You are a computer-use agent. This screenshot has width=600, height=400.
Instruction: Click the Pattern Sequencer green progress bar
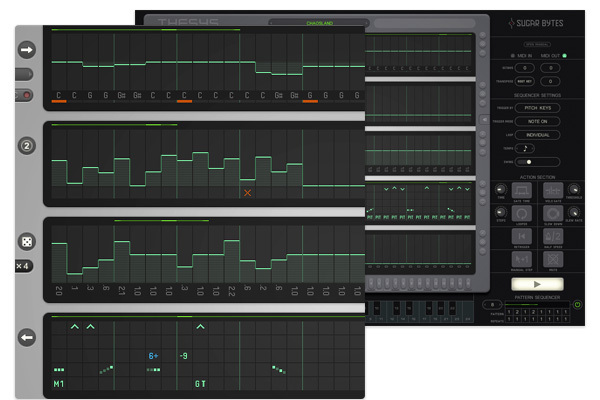tap(537, 305)
